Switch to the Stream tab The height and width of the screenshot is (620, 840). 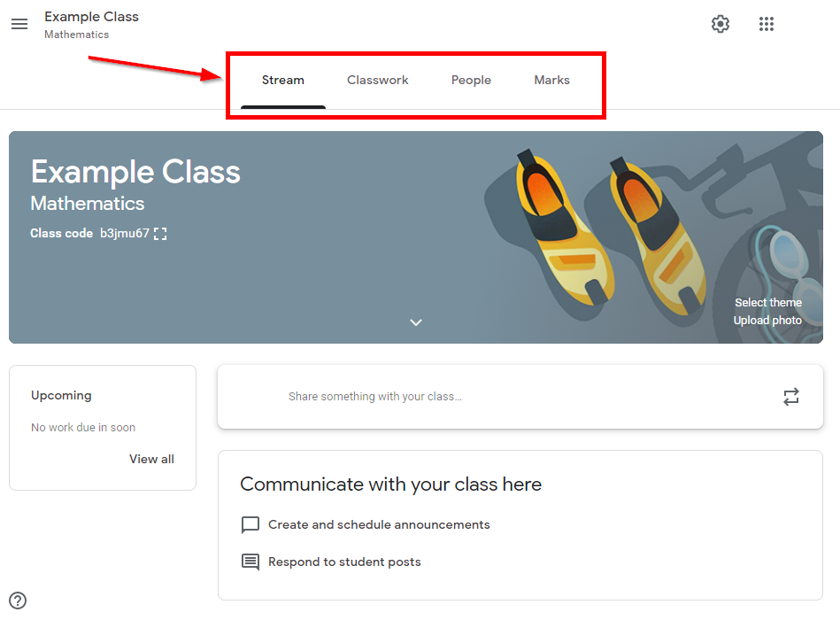(283, 81)
